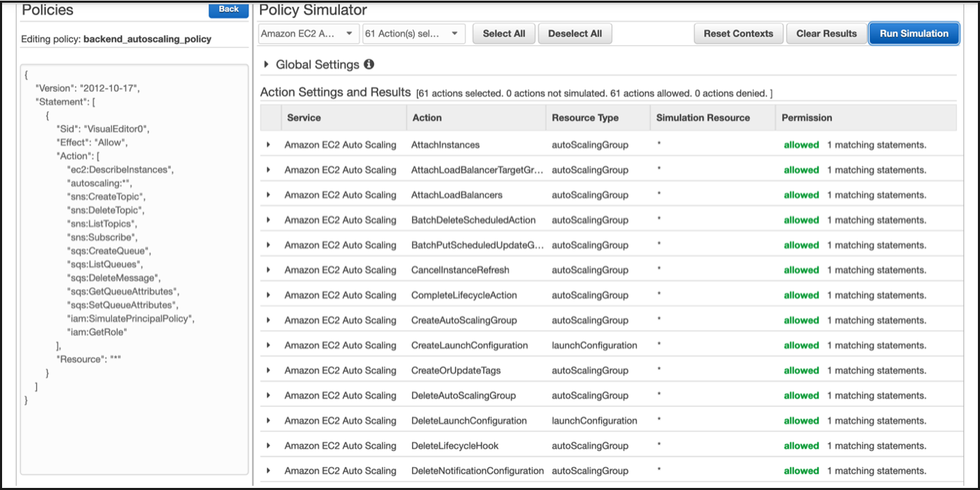Expand the AttachInstances row
The height and width of the screenshot is (490, 980).
[x=268, y=145]
